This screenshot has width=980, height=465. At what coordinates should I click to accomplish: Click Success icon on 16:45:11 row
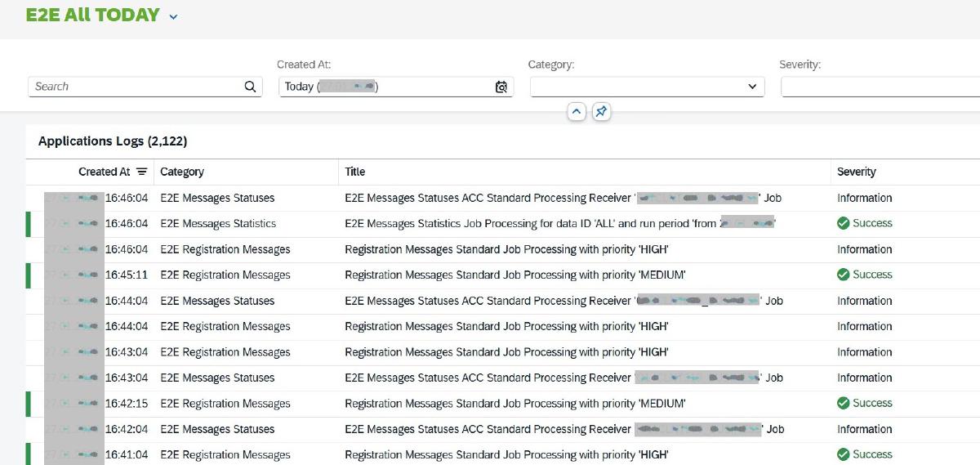coord(844,275)
